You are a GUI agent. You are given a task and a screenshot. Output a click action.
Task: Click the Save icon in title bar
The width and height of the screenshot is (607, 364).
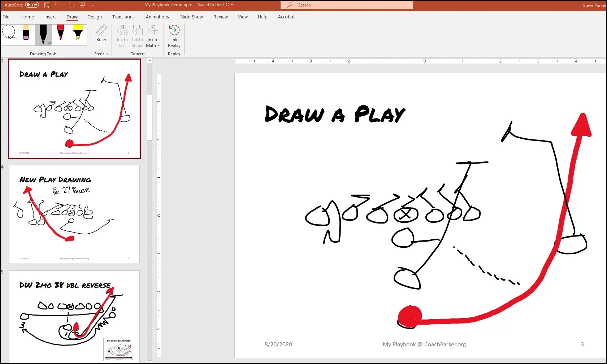tap(47, 5)
